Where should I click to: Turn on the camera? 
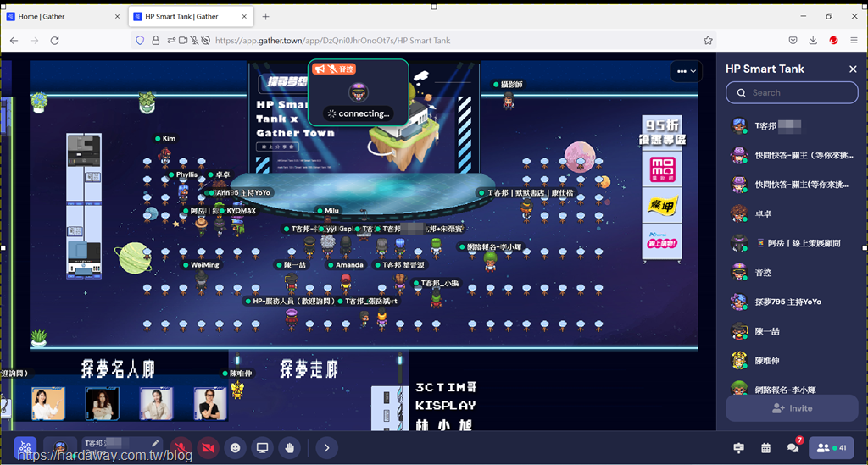click(x=209, y=448)
